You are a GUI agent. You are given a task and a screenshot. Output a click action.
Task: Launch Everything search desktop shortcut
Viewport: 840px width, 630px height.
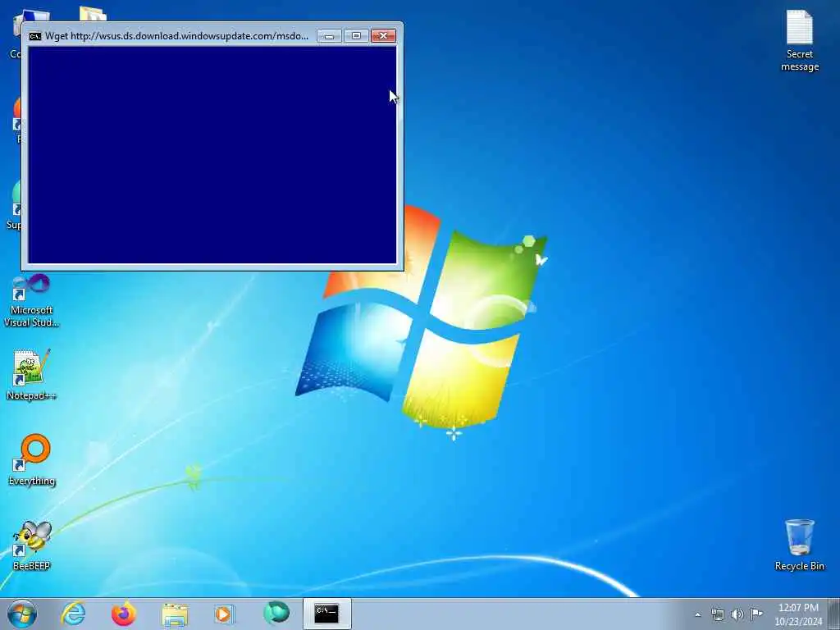(32, 459)
